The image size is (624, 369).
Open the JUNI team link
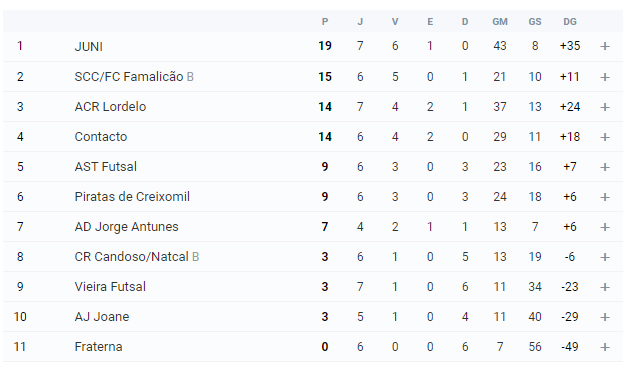pyautogui.click(x=88, y=47)
